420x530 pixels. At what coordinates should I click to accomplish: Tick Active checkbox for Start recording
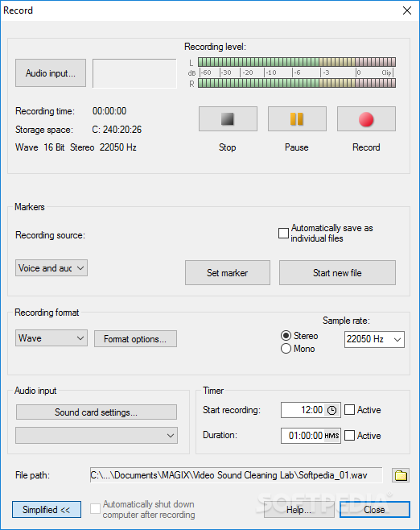point(350,410)
